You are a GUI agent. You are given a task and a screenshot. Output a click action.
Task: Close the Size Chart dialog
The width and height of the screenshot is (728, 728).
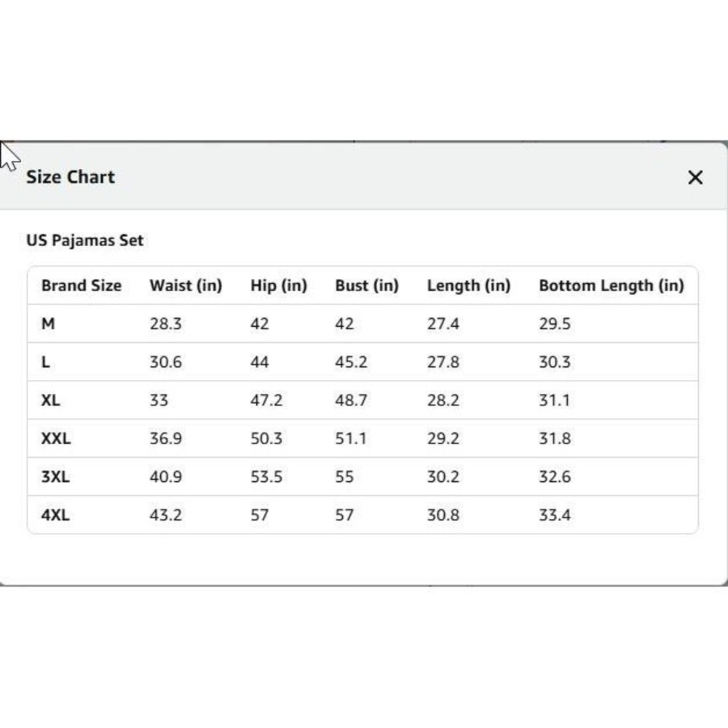click(695, 177)
